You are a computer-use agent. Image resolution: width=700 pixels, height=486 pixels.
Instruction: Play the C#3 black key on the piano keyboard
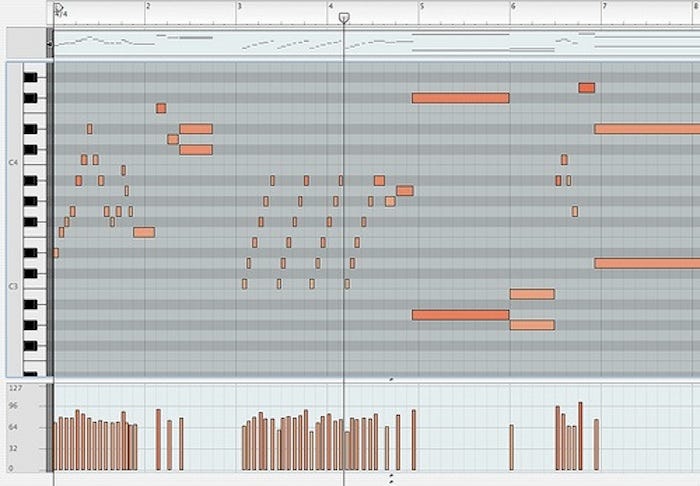point(30,273)
